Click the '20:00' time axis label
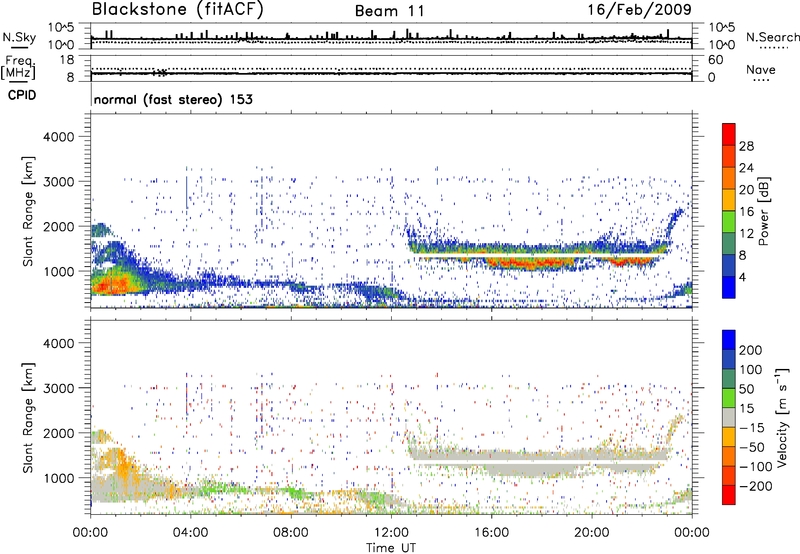The image size is (800, 554). tap(591, 533)
